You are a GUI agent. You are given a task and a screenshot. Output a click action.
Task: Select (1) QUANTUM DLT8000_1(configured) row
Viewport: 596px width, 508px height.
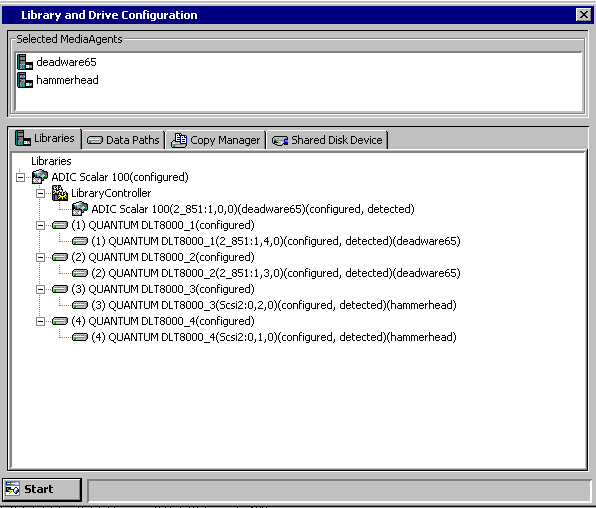coord(163,225)
